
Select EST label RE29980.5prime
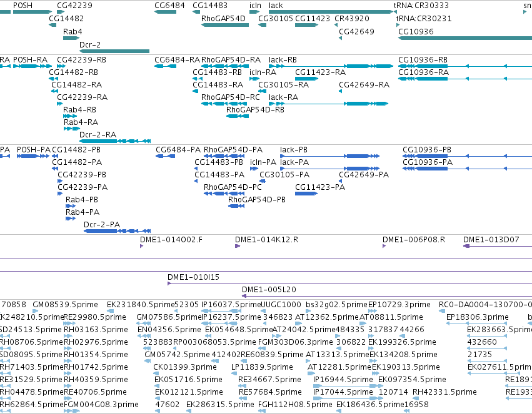click(x=95, y=317)
